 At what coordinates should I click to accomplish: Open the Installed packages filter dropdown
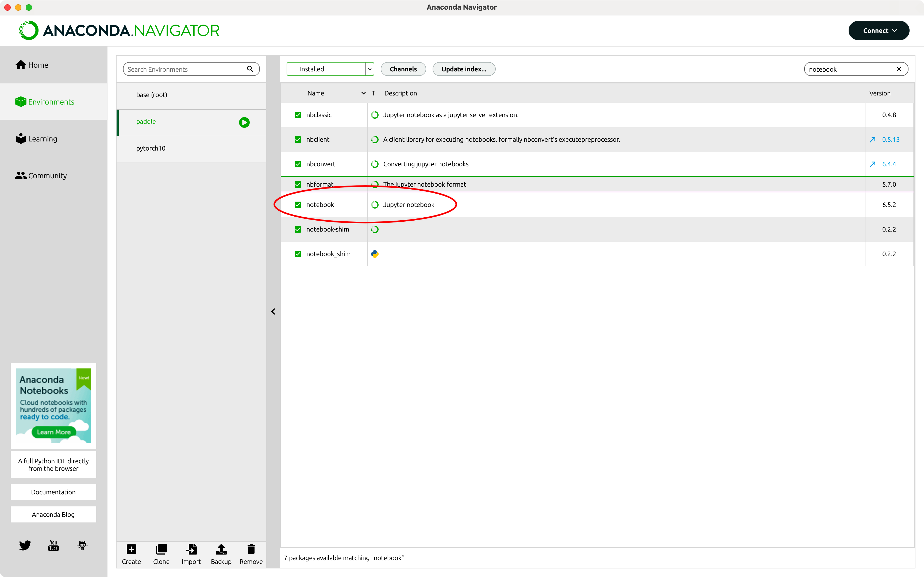330,69
